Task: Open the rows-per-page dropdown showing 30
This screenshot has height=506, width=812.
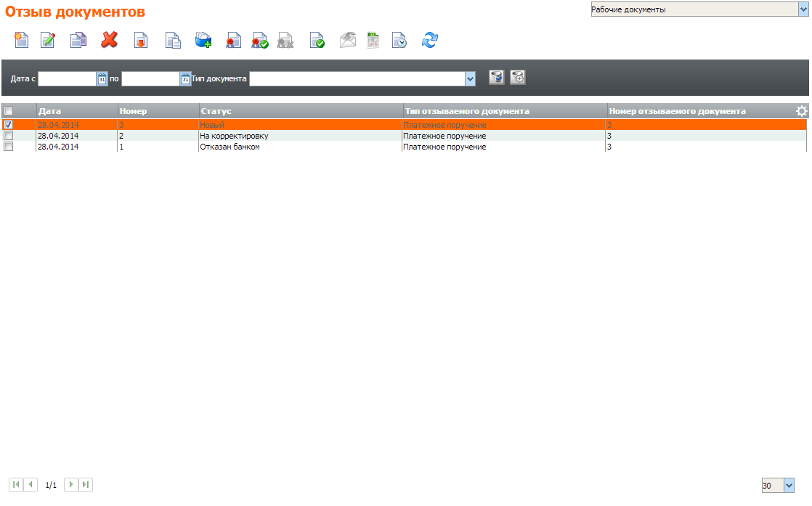Action: point(789,485)
